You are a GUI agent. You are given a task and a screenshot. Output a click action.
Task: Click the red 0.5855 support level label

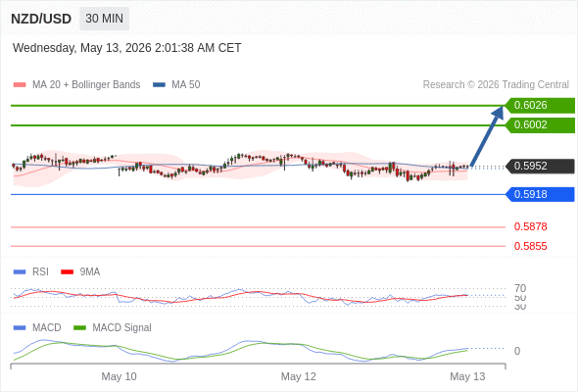tap(530, 246)
